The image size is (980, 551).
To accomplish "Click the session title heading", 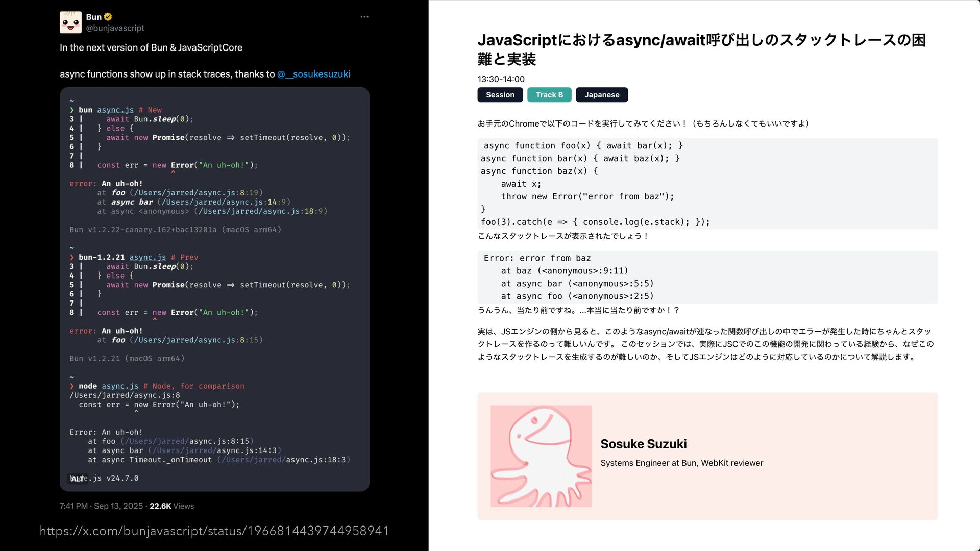I will (x=701, y=49).
